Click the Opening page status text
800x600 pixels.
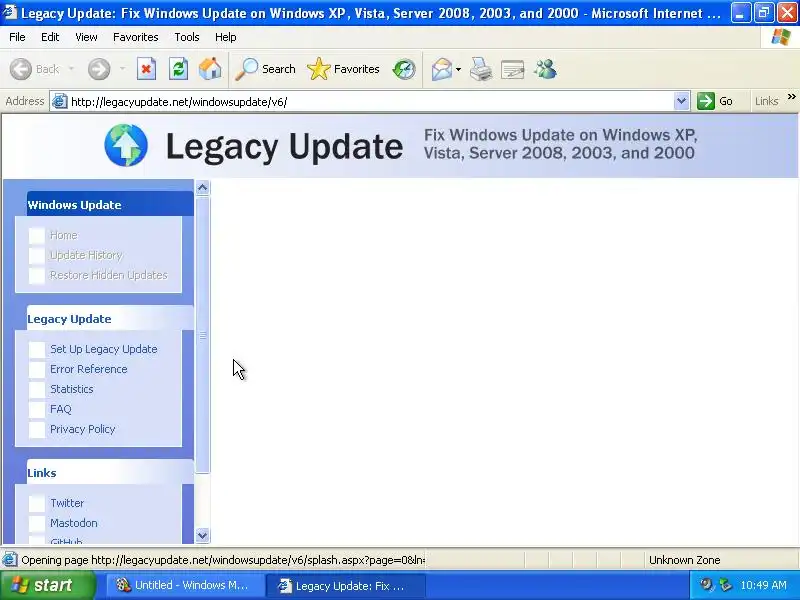tap(222, 560)
